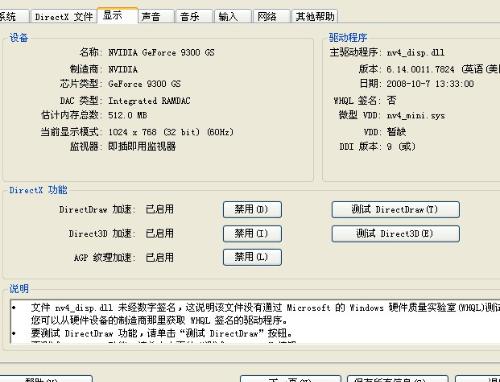Click the mini VDD value nv4_mini.sys
Viewport: 500px width, 382px height.
416,116
